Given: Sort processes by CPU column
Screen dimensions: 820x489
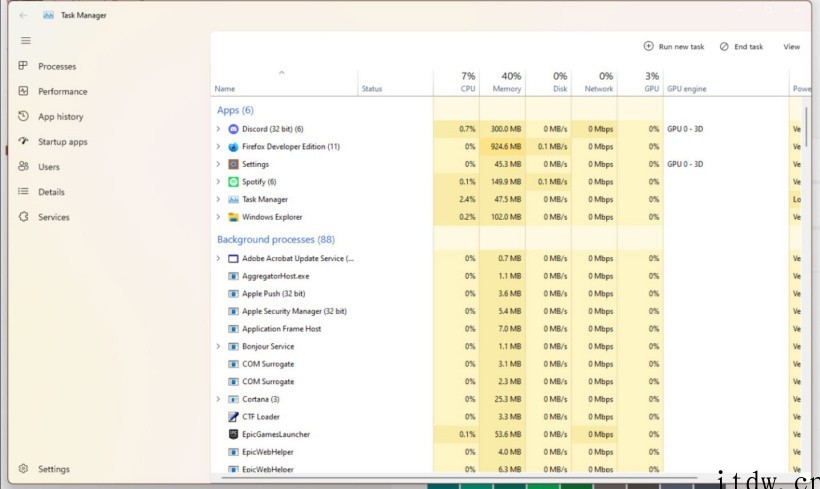Looking at the screenshot, I should pos(457,82).
